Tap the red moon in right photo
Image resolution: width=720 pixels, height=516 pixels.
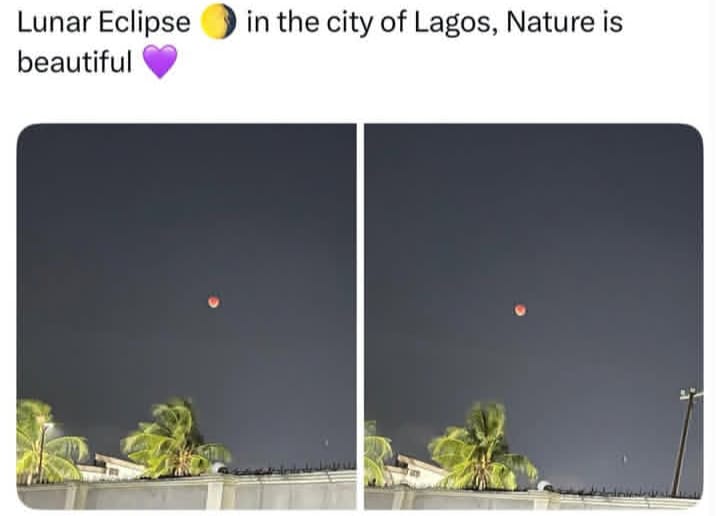click(x=520, y=310)
